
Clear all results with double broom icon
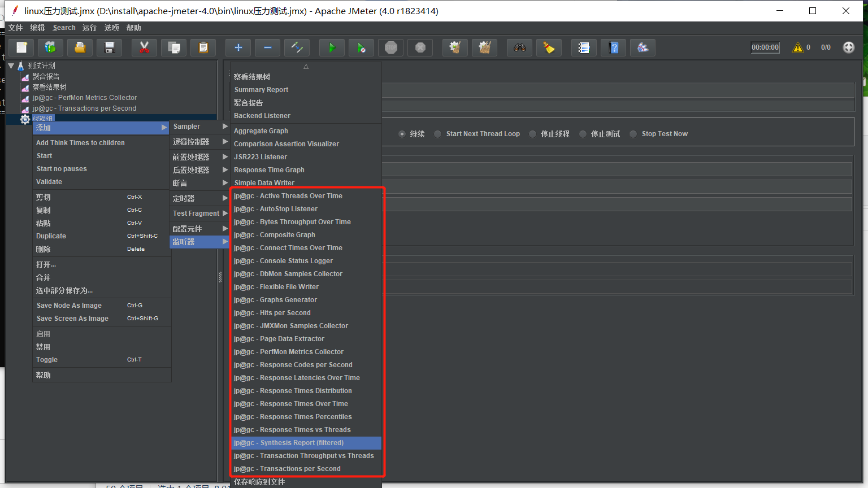pos(485,48)
